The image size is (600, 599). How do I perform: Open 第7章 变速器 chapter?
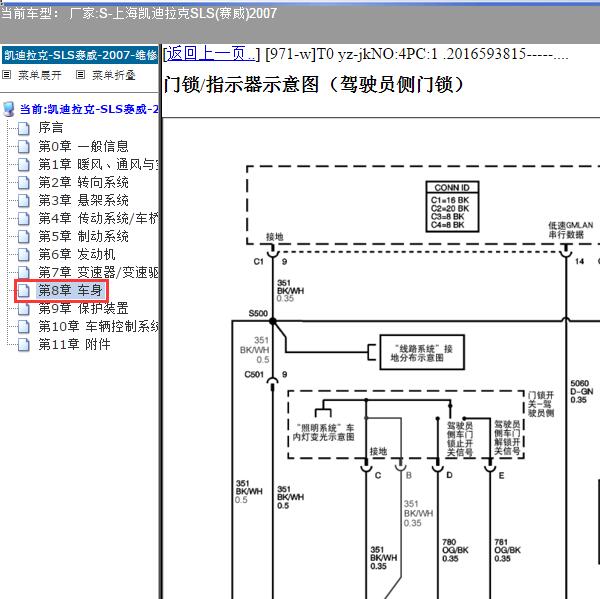[98, 273]
